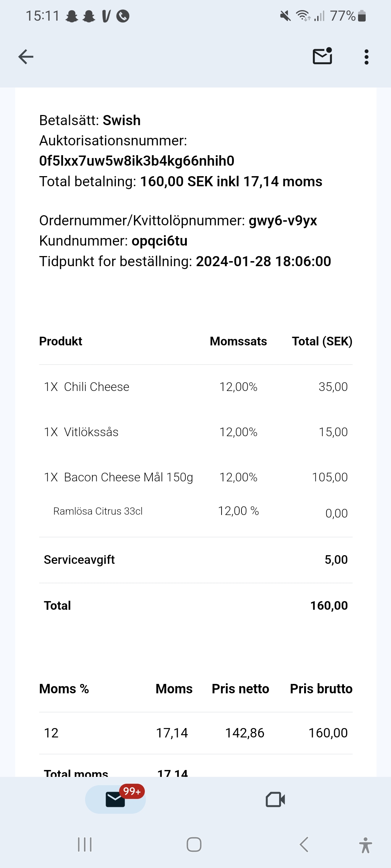This screenshot has width=391, height=868.
Task: Tap the Chili Cheese product row
Action: tap(195, 387)
